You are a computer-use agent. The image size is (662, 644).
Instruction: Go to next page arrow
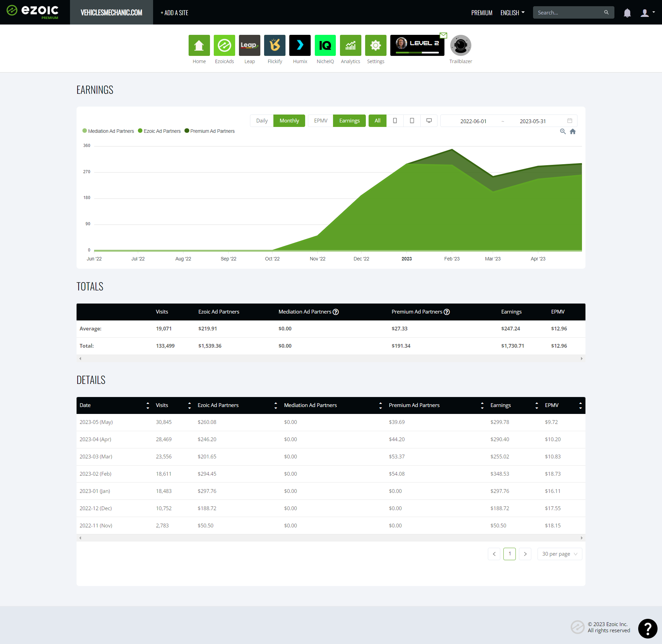click(525, 554)
